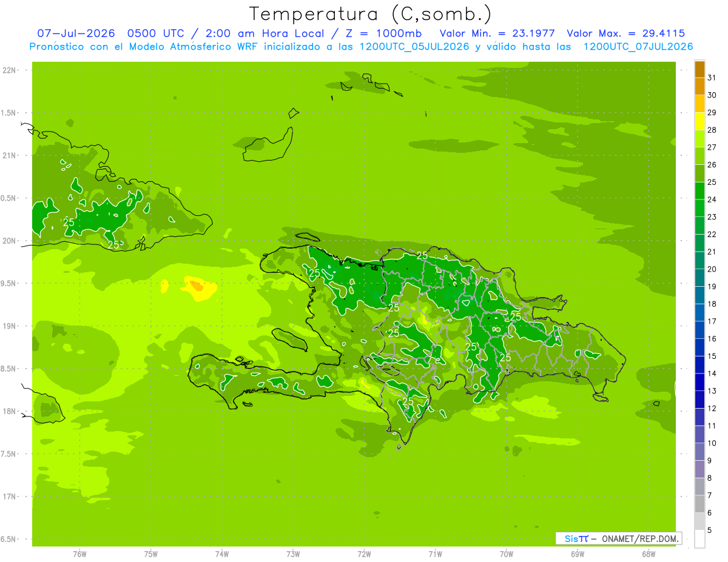The width and height of the screenshot is (728, 562).
Task: Click the "73W" longitude axis label
Action: coord(293,554)
